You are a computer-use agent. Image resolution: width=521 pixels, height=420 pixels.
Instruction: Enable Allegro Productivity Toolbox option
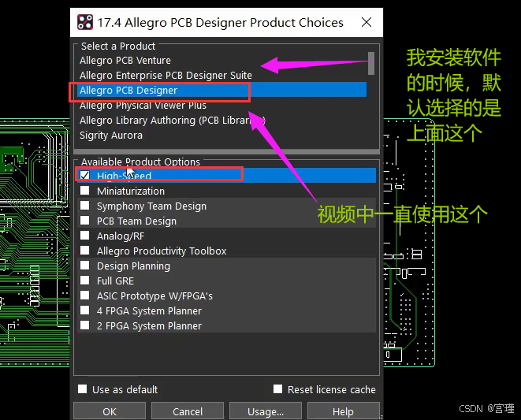click(x=84, y=251)
